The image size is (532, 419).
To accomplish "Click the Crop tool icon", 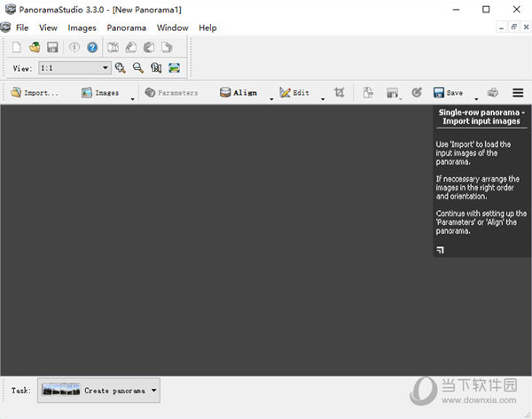I will point(340,92).
